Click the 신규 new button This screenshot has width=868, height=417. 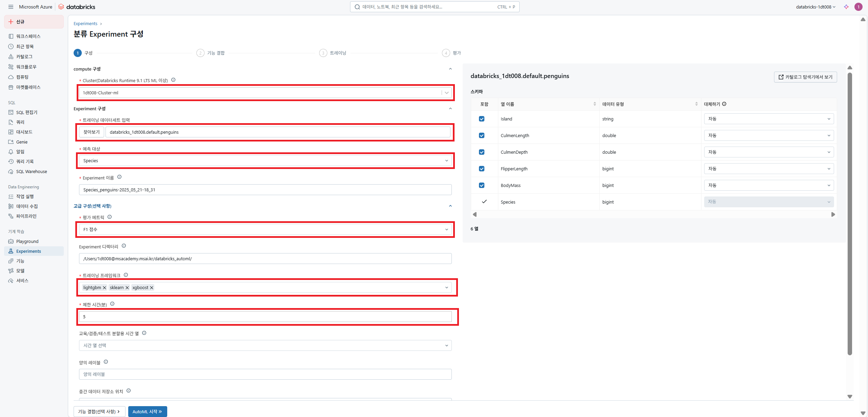[34, 22]
